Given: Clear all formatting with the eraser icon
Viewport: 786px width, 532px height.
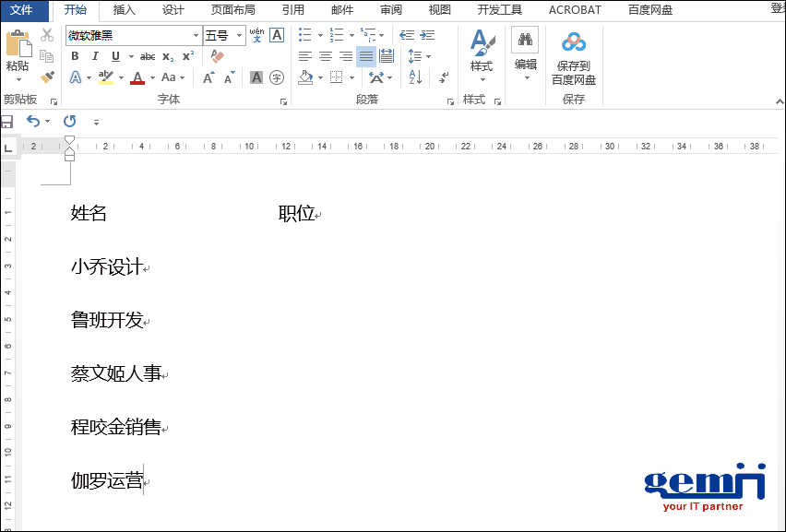Looking at the screenshot, I should pos(216,56).
